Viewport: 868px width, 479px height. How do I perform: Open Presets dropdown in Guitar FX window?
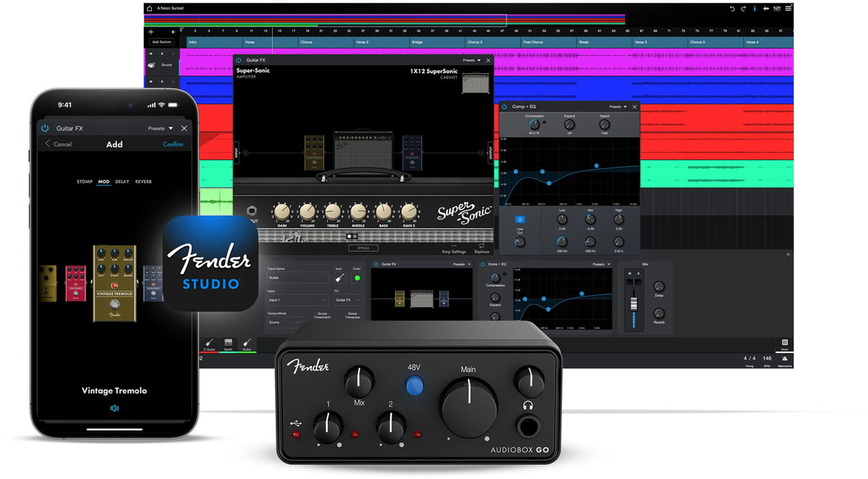pyautogui.click(x=471, y=60)
